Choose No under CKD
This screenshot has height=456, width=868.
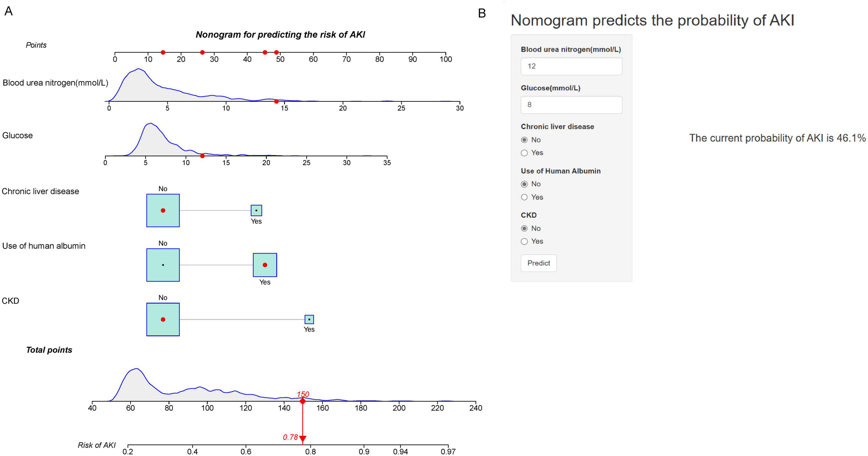pyautogui.click(x=524, y=228)
